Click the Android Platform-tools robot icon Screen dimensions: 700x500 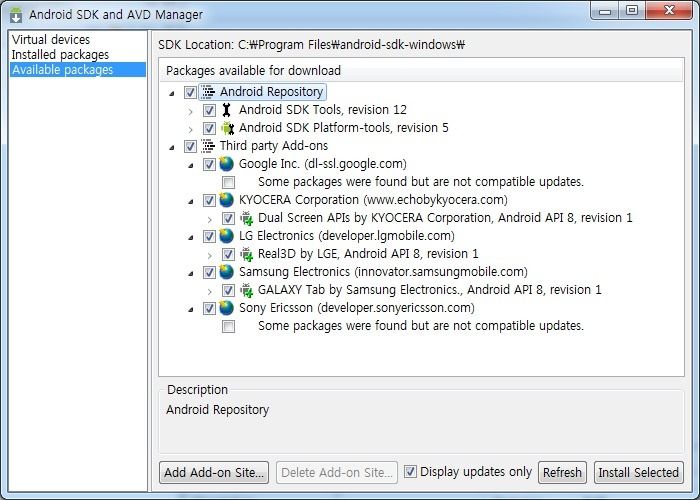pos(228,128)
